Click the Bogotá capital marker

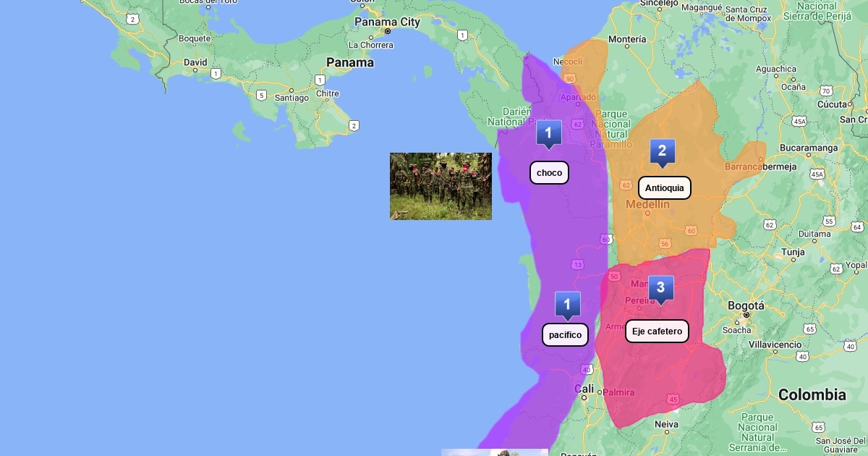(746, 316)
